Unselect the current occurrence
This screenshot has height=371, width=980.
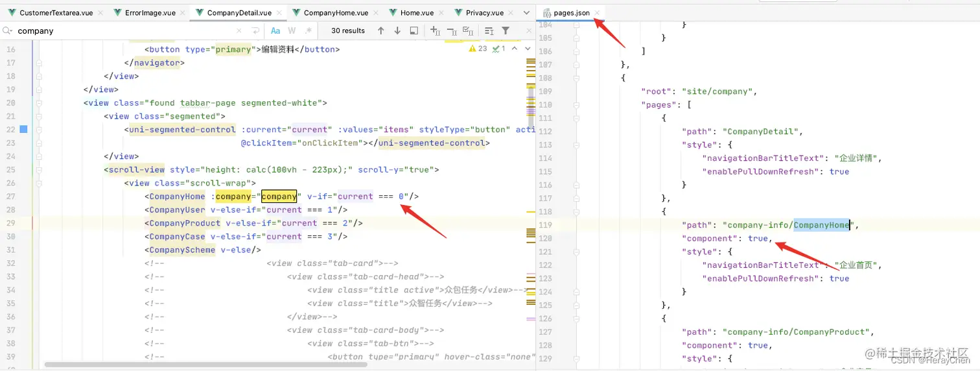point(452,30)
